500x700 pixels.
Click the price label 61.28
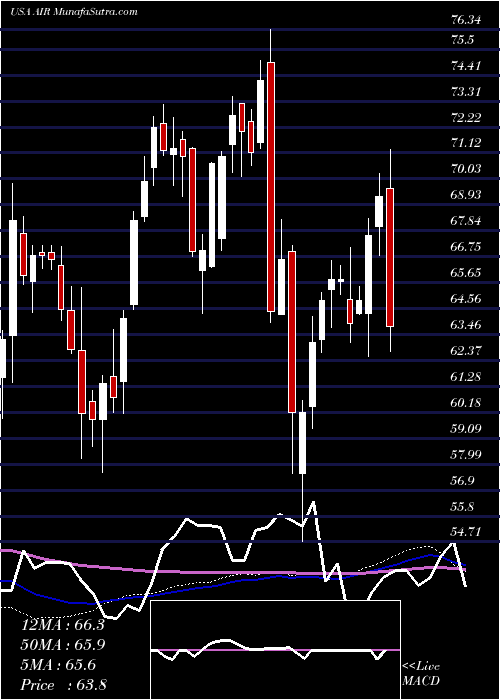coord(468,376)
